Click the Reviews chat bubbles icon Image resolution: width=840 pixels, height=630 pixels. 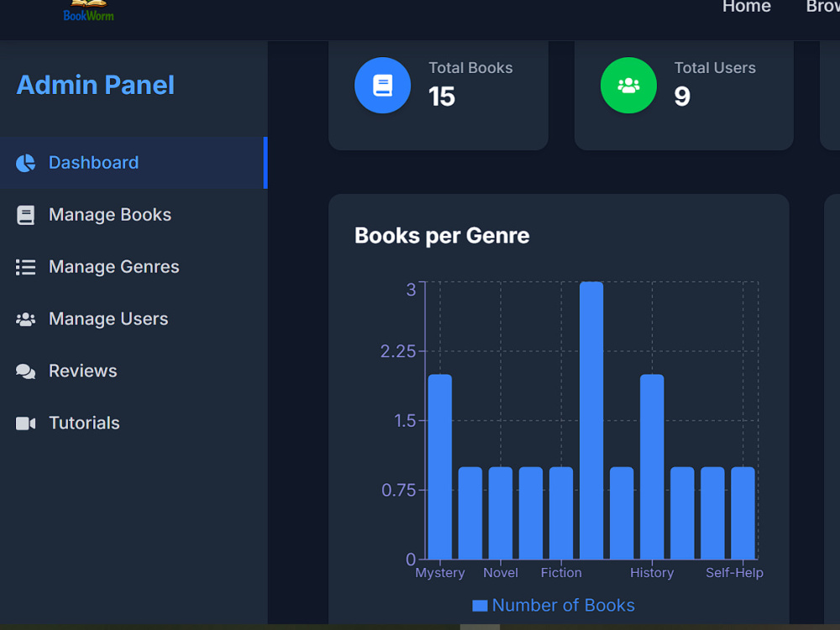[25, 371]
